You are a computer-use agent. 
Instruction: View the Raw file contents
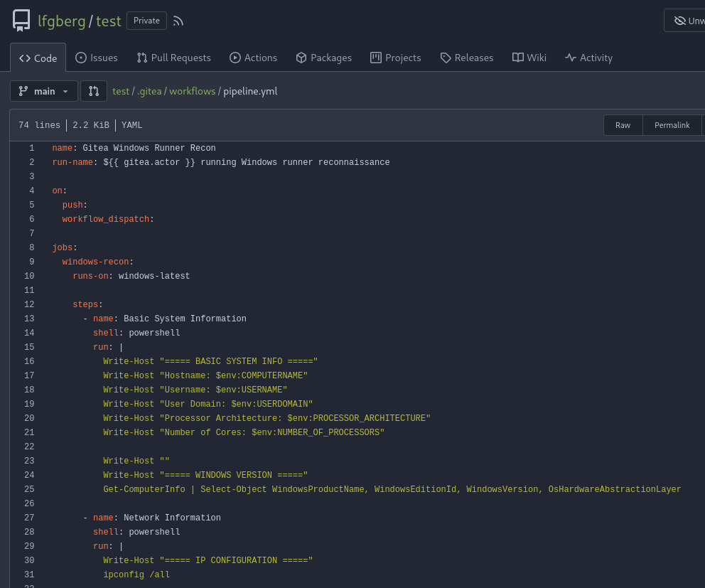point(623,124)
